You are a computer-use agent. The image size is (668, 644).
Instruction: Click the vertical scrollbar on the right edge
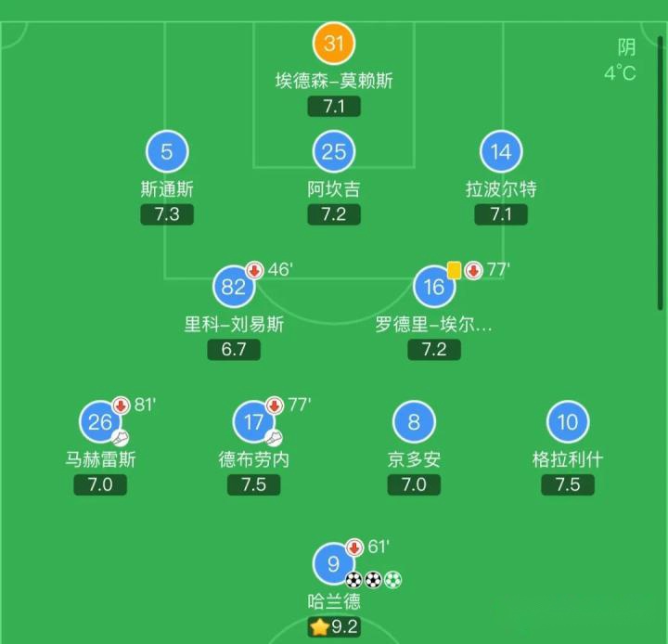(661, 167)
